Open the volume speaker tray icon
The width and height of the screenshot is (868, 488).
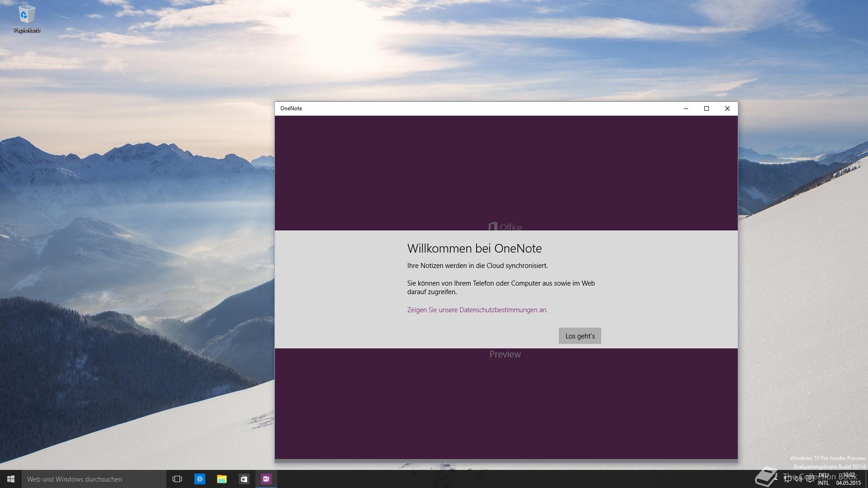(x=798, y=479)
